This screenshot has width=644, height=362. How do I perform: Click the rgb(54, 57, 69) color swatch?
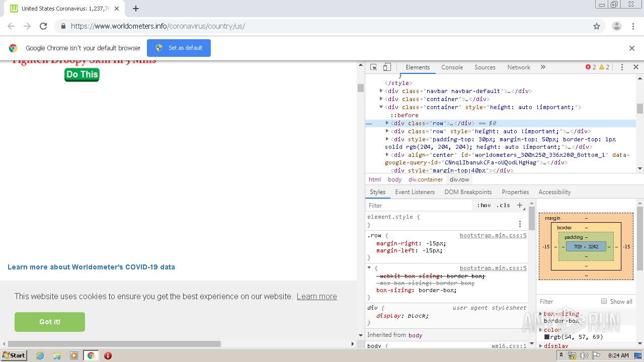coord(547,337)
